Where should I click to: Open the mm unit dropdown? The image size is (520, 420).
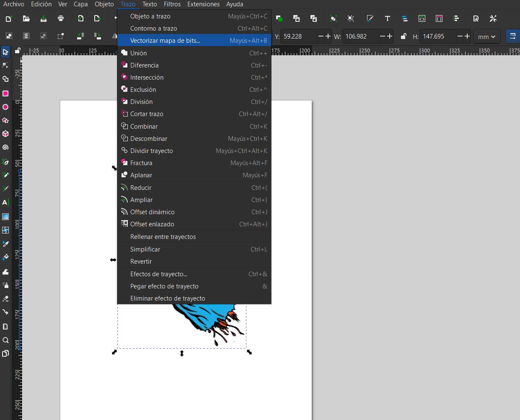pos(486,36)
